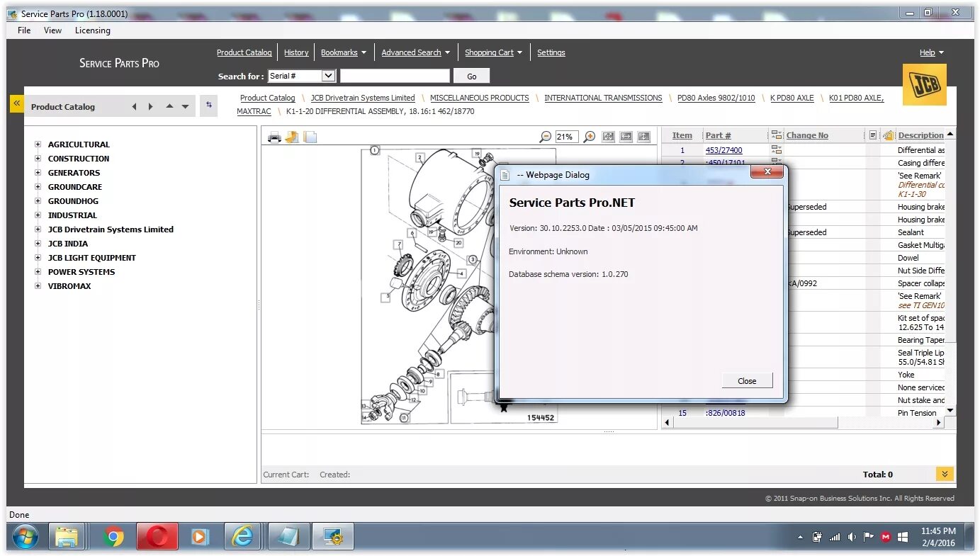Click breadcrumb INTERNATIONAL TRANSMISSIONS
980x556 pixels.
click(603, 98)
